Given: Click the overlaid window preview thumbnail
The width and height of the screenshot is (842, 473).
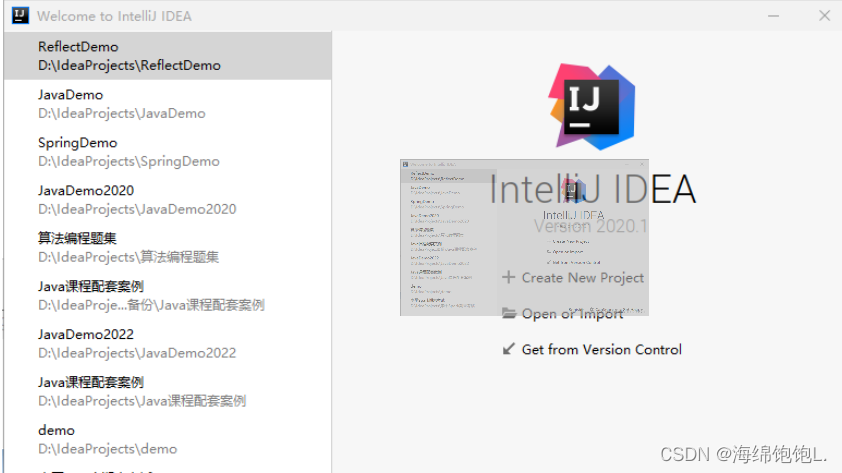Looking at the screenshot, I should [524, 237].
